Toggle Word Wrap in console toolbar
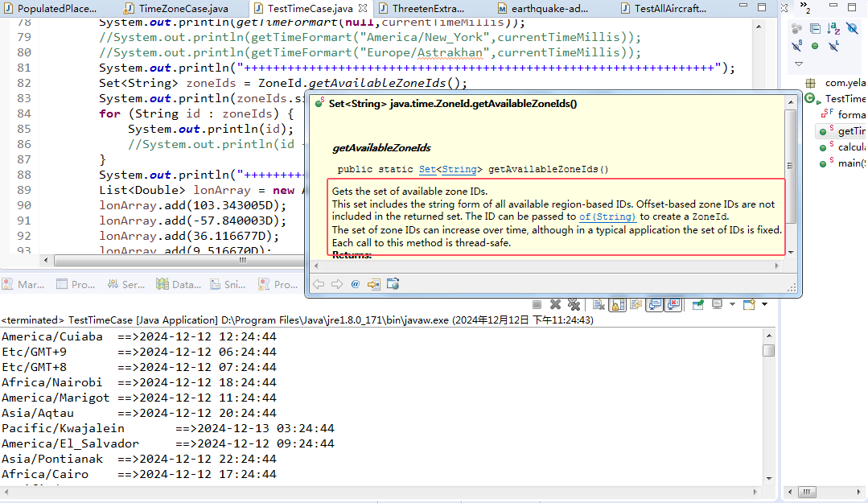Screen dimensions: 868x503 [636, 304]
